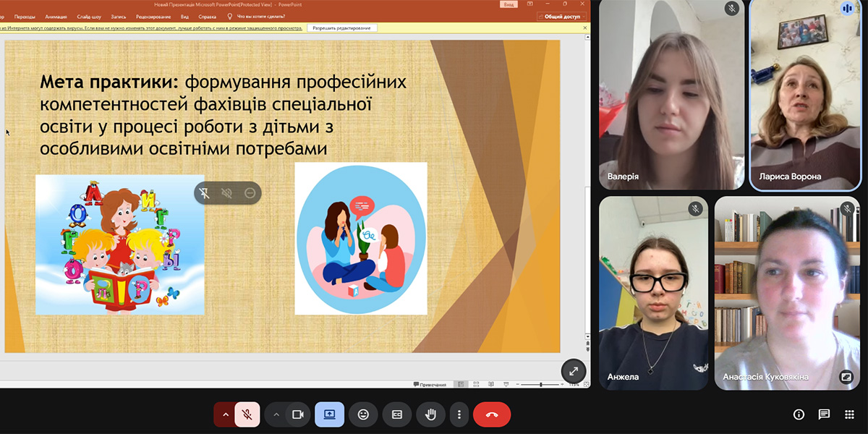The height and width of the screenshot is (434, 868).
Task: Expand audio settings arrow beside the microphone
Action: tap(226, 414)
